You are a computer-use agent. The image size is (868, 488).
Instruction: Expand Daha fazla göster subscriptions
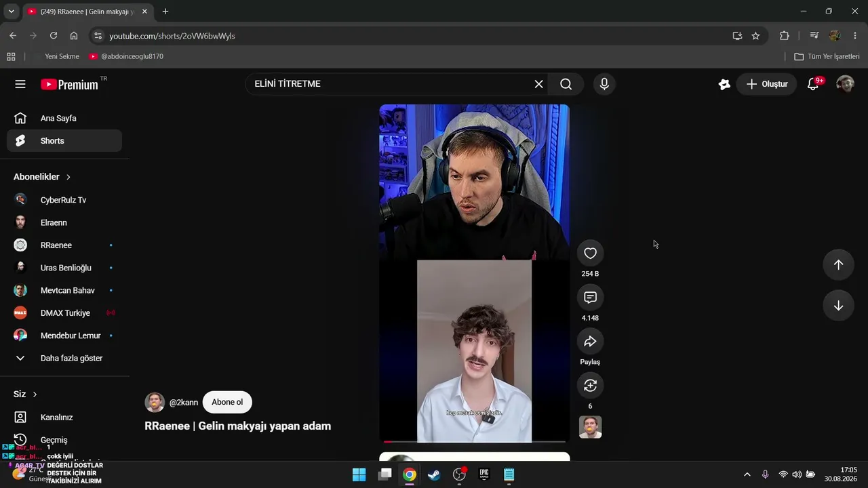64,358
